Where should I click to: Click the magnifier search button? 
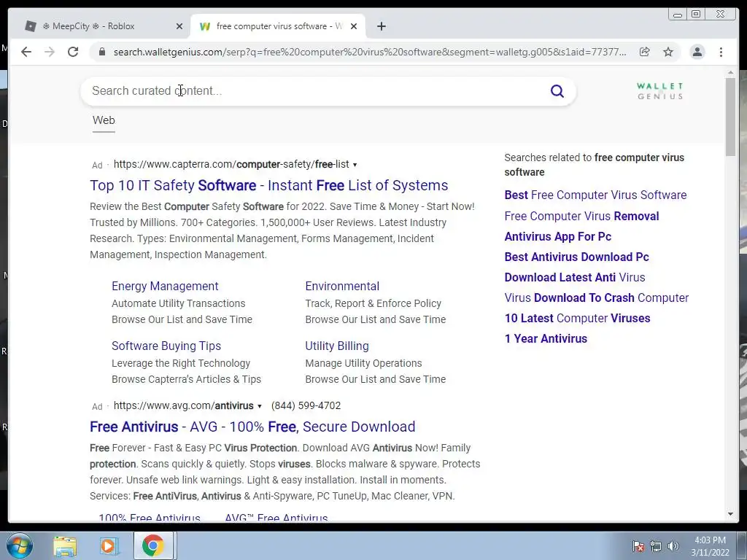pyautogui.click(x=557, y=91)
